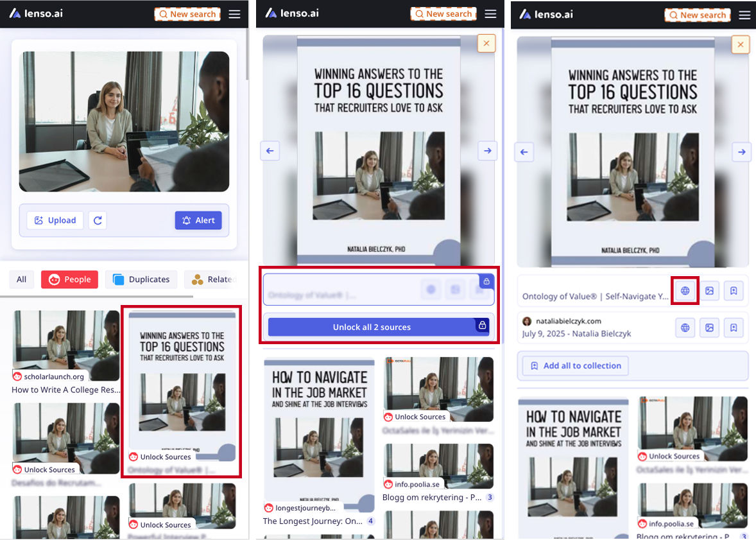Save nataliabielczyk.com result with bookmark icon
The image size is (756, 540).
click(734, 328)
